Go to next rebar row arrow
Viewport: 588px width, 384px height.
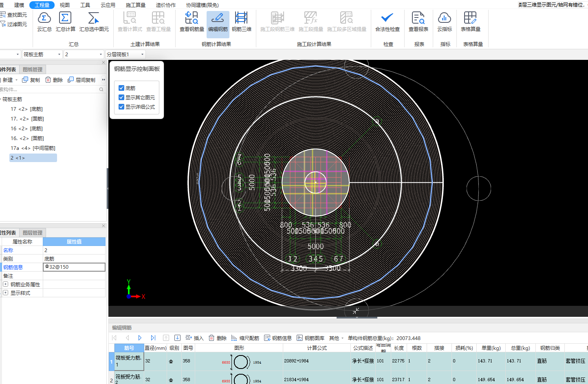point(140,338)
